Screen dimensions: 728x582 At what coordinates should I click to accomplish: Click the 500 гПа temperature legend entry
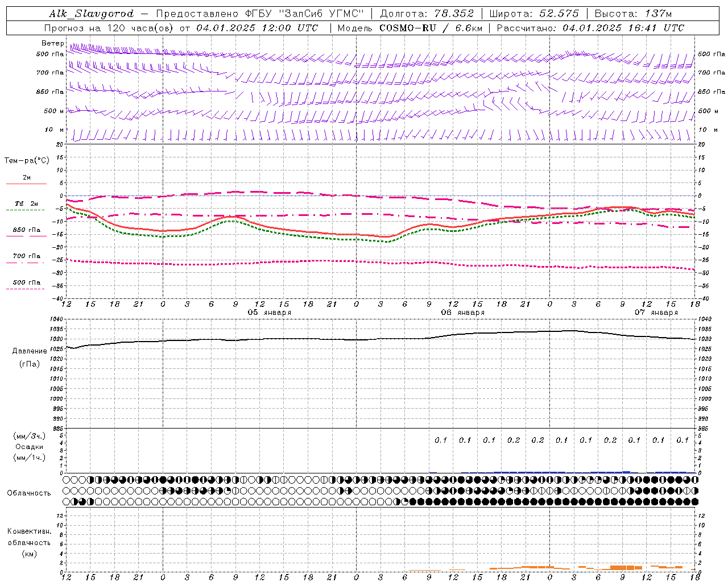tap(26, 282)
